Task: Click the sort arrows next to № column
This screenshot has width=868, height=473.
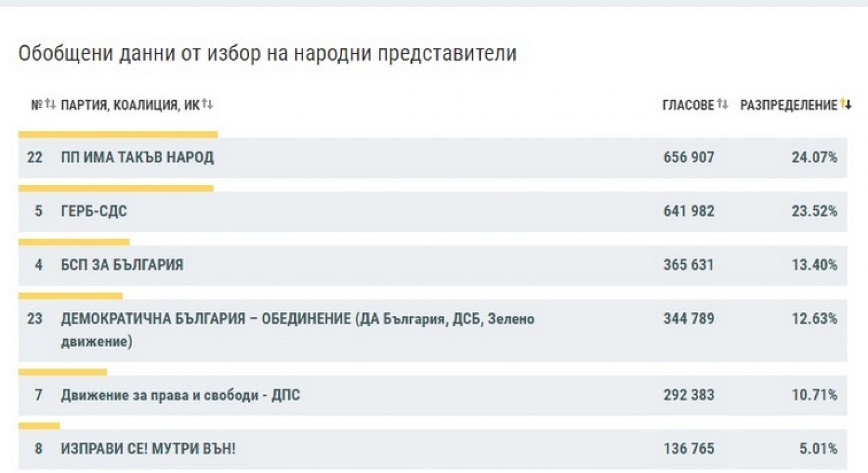Action: click(50, 105)
